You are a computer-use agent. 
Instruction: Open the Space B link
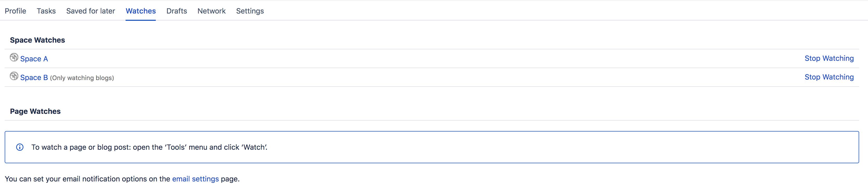coord(34,78)
